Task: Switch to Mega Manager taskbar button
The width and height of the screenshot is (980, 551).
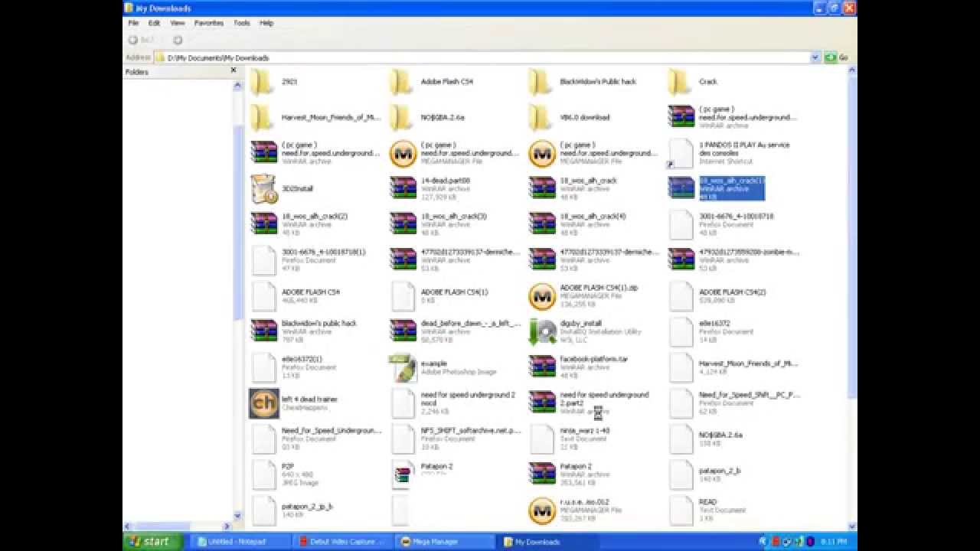Action: click(446, 542)
